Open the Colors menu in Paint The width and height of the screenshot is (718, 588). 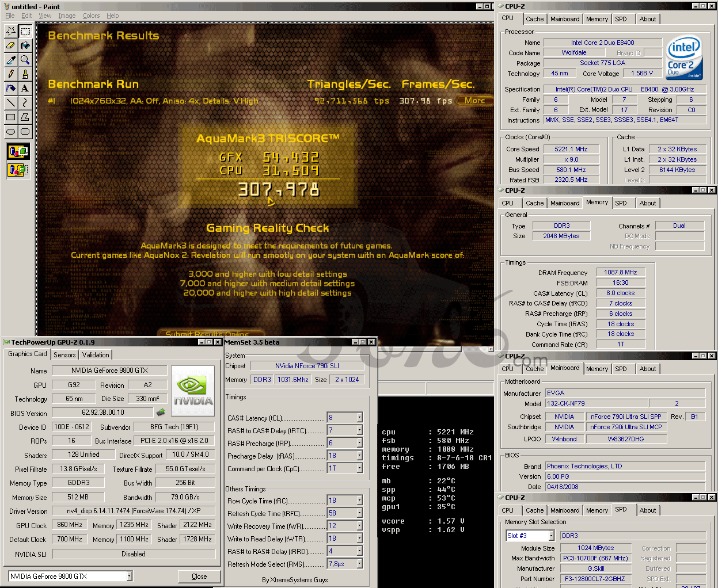point(91,16)
